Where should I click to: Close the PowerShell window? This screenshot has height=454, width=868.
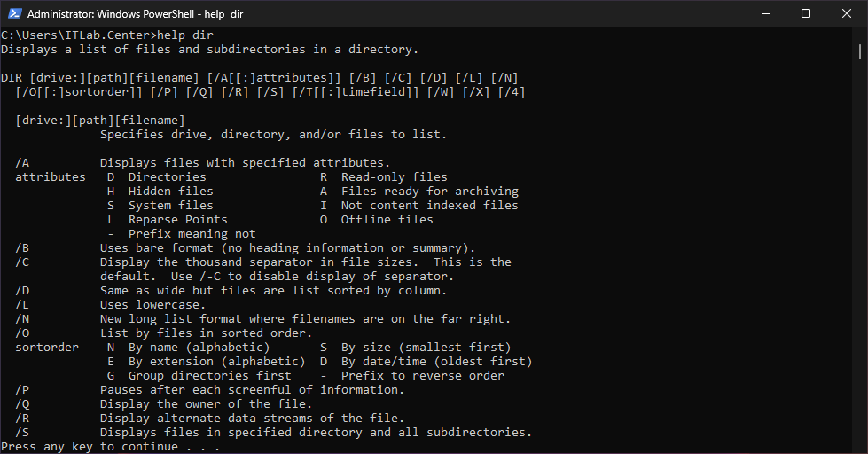coord(847,13)
